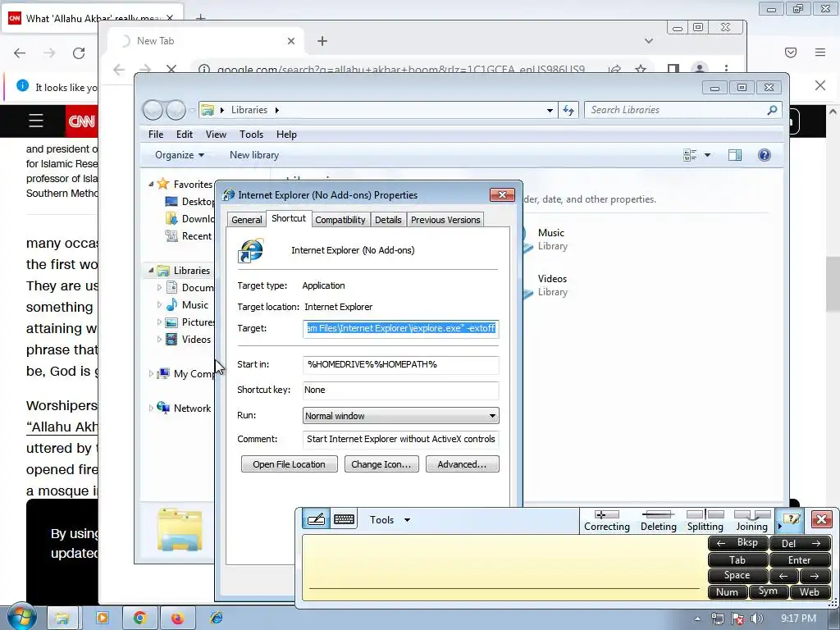Collapse the Libraries tree group
This screenshot has width=840, height=630.
point(151,271)
